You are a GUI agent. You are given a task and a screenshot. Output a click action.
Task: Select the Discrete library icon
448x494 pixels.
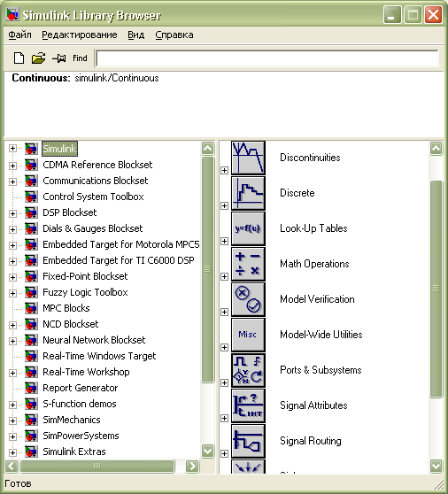coord(248,193)
